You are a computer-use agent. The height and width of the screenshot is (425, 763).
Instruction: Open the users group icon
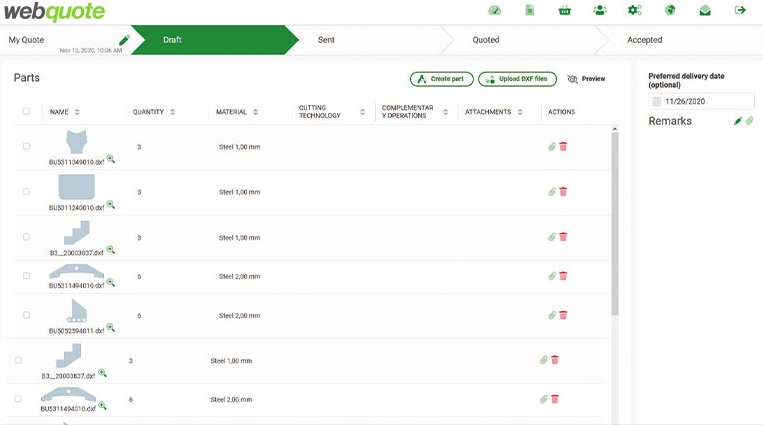click(599, 10)
